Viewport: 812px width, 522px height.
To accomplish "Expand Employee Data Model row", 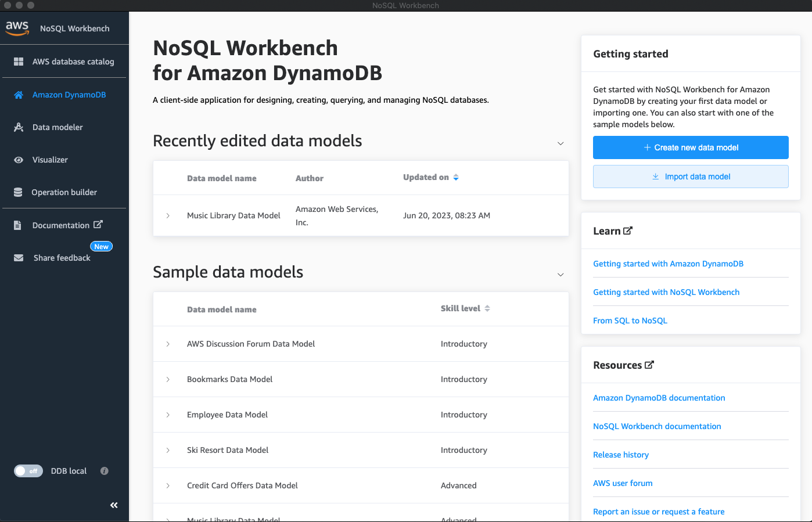I will coord(168,415).
